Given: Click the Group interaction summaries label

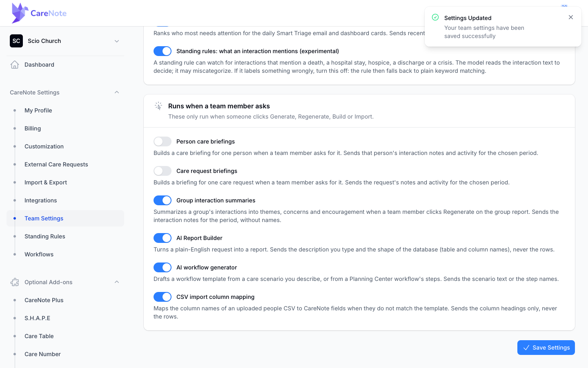Looking at the screenshot, I should pyautogui.click(x=216, y=200).
